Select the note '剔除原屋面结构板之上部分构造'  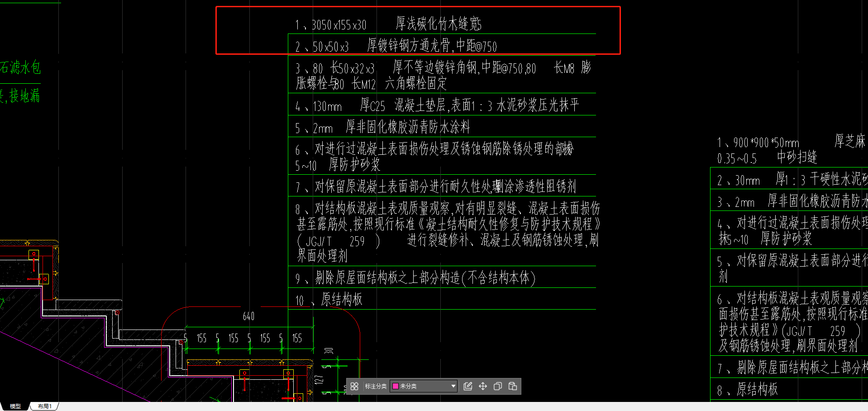415,277
